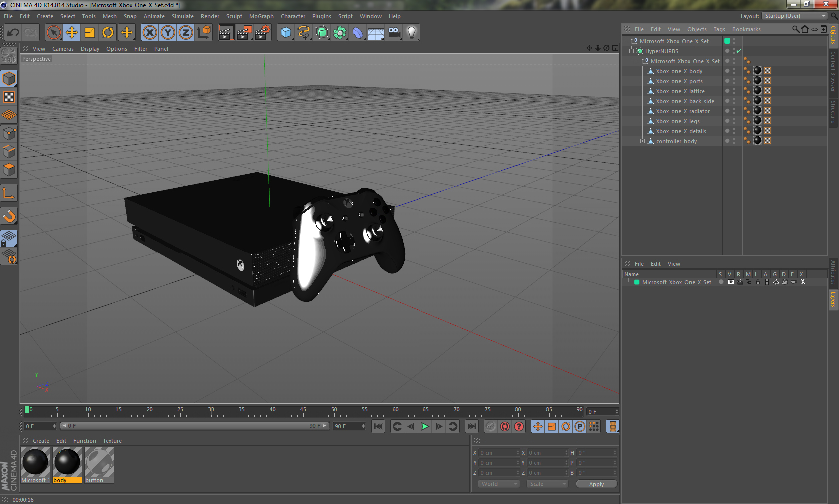Open the Layout Startup dropdown
Screen dimensions: 839x504
(x=795, y=16)
